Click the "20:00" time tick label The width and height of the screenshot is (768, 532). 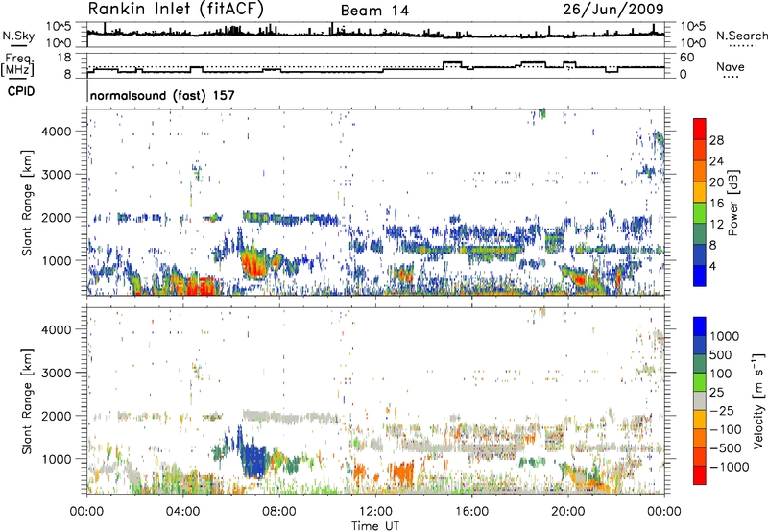567,512
